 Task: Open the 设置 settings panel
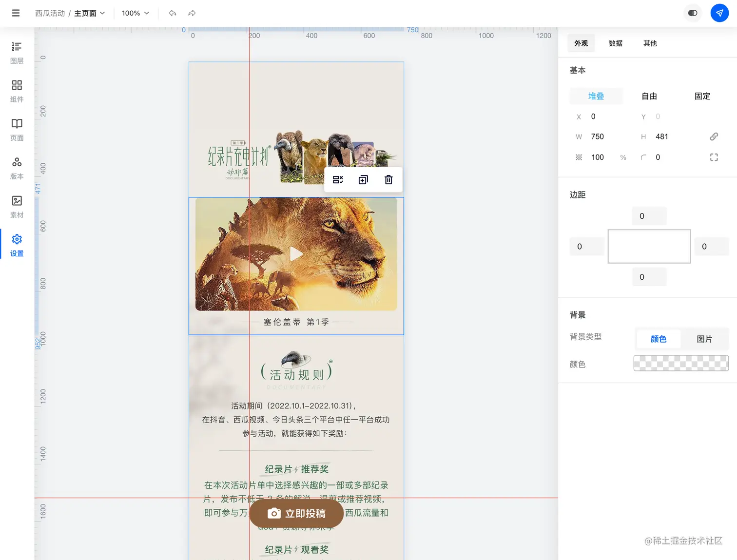tap(17, 246)
